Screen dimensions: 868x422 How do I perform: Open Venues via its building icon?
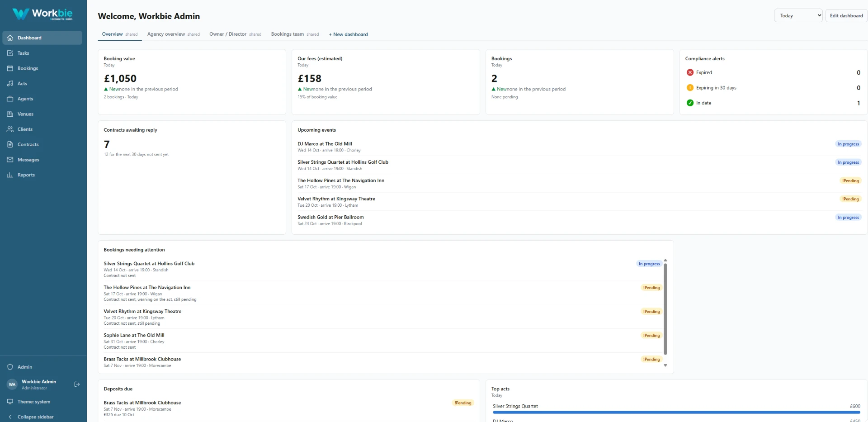point(10,114)
